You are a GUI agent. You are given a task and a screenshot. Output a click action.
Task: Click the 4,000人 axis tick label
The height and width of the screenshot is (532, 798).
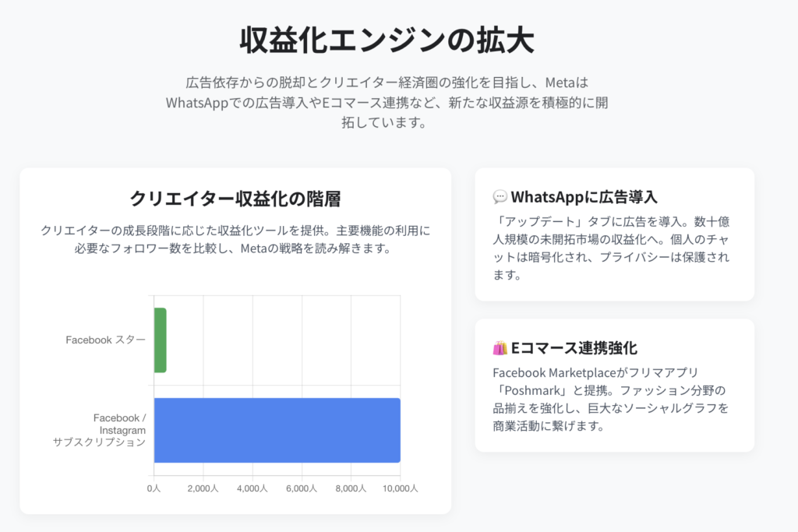(252, 488)
